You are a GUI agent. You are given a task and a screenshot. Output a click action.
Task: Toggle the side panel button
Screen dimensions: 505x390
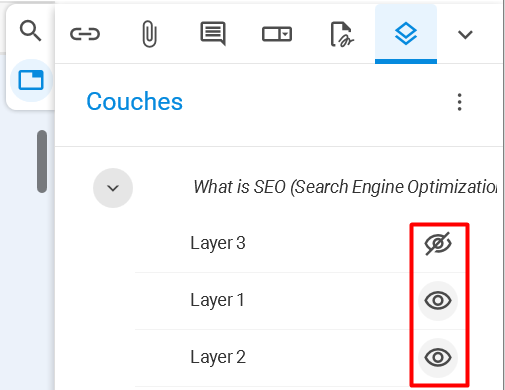pos(31,80)
